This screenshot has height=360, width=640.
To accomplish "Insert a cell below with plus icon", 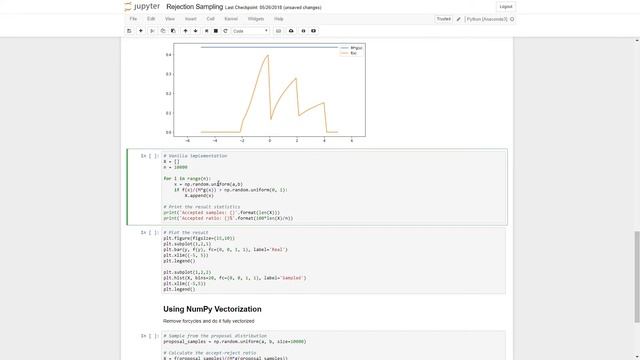I will [x=141, y=31].
